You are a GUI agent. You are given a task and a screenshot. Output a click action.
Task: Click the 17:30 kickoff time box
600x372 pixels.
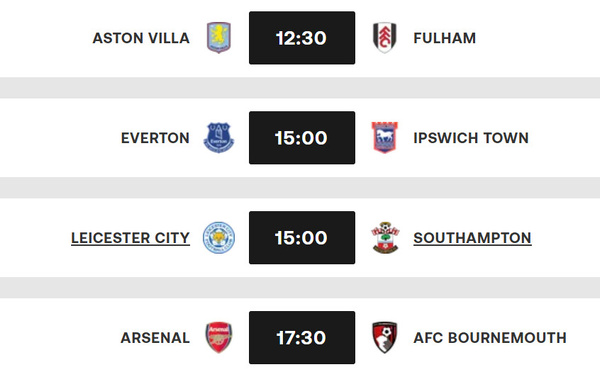[302, 338]
